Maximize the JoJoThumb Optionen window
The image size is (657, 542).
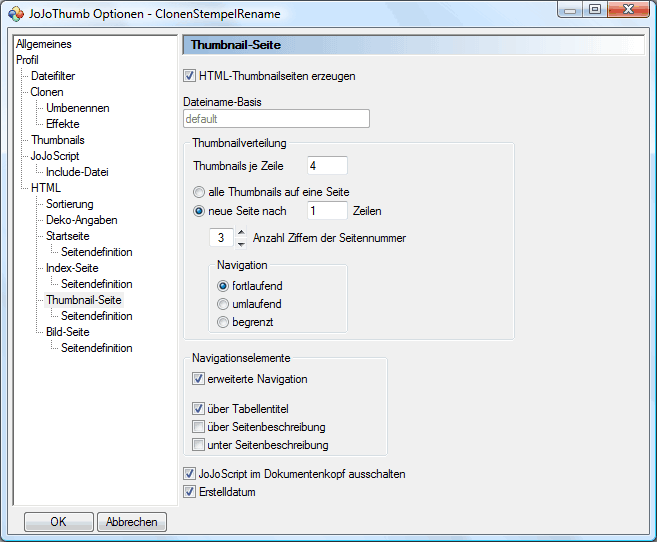pyautogui.click(x=595, y=10)
